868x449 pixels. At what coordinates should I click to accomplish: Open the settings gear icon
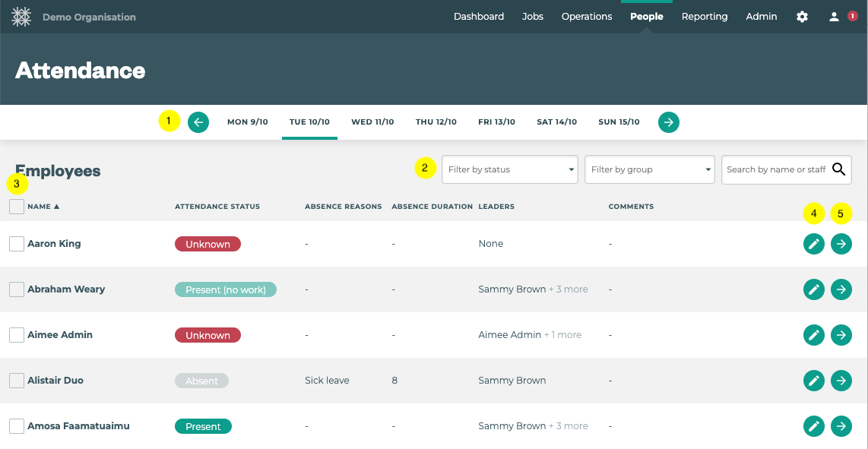pyautogui.click(x=802, y=17)
